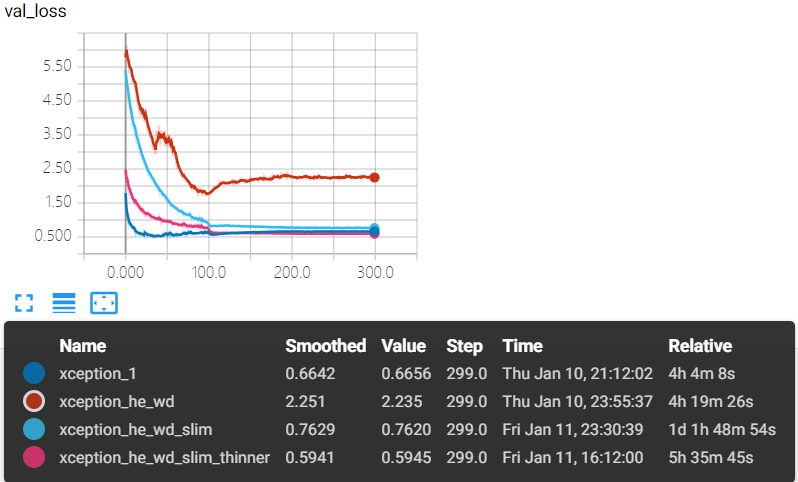Click the 100.0 x-axis label
This screenshot has height=482, width=798.
[209, 272]
